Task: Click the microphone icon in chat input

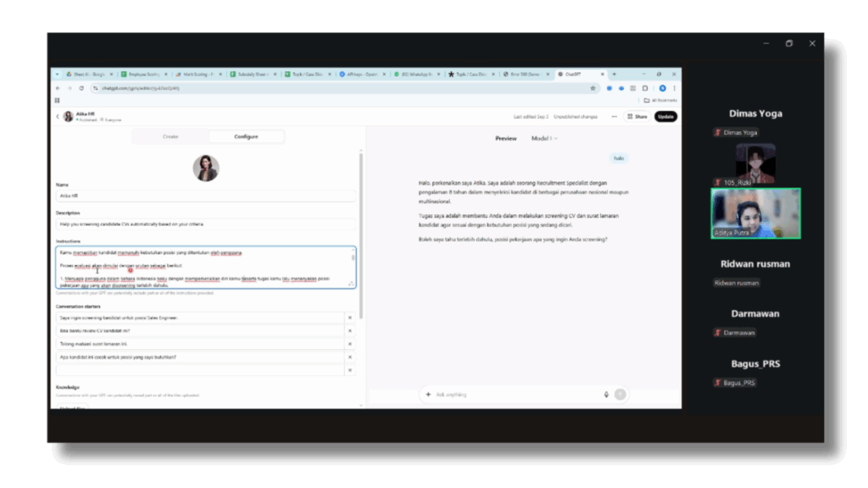Action: pos(606,394)
